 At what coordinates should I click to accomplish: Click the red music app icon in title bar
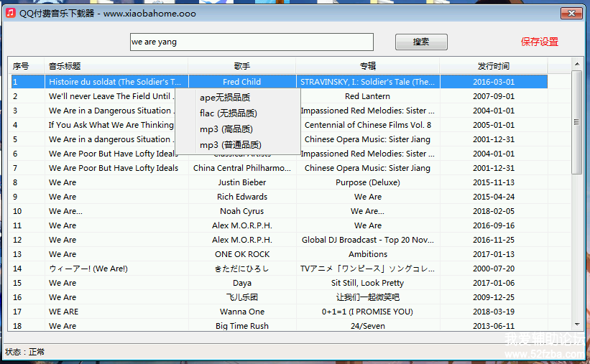pyautogui.click(x=11, y=13)
